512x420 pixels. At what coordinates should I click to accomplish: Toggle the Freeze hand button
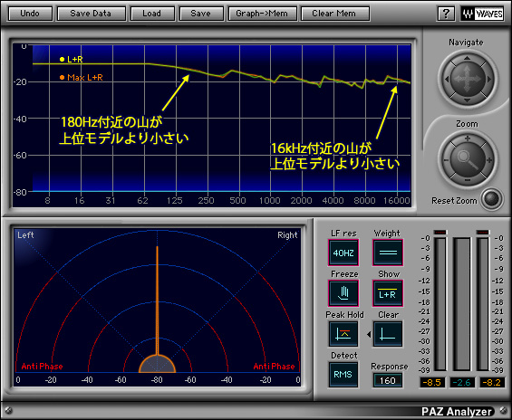343,293
